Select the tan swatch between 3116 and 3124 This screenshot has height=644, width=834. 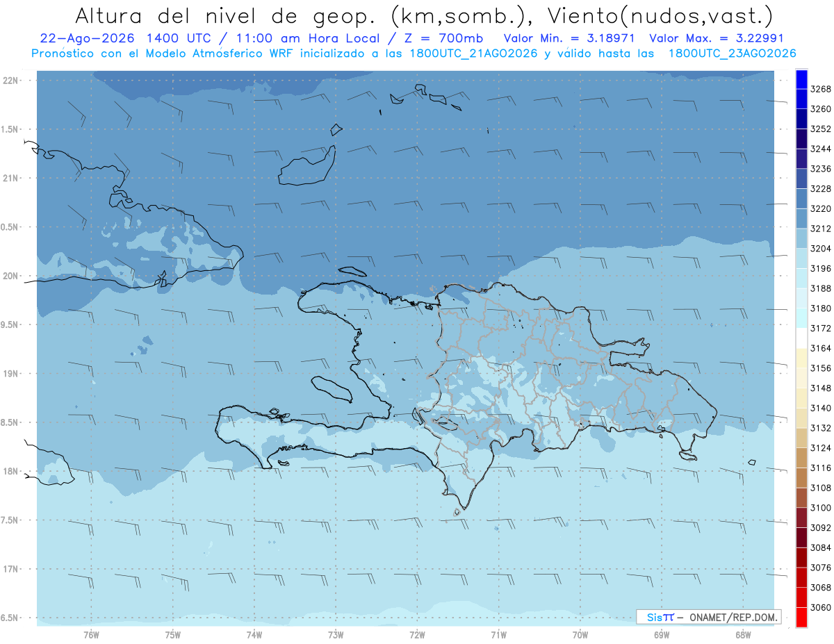tap(801, 458)
